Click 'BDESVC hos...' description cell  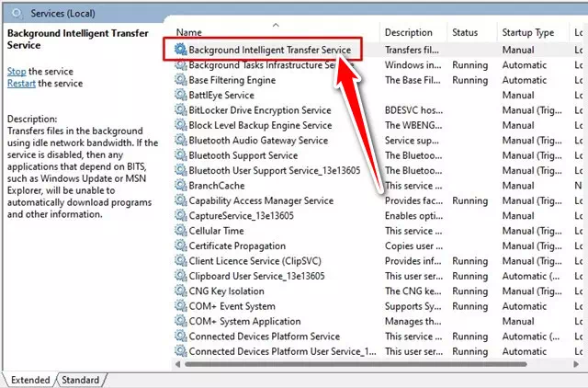(413, 110)
